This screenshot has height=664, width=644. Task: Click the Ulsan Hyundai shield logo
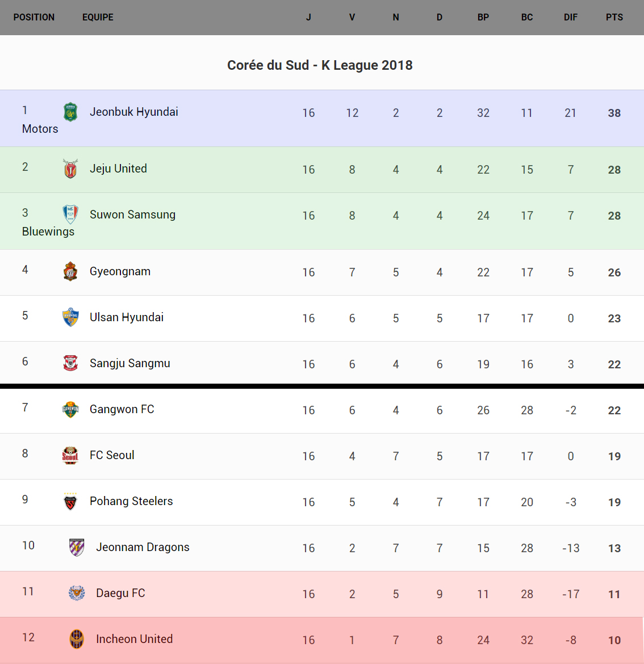point(70,317)
